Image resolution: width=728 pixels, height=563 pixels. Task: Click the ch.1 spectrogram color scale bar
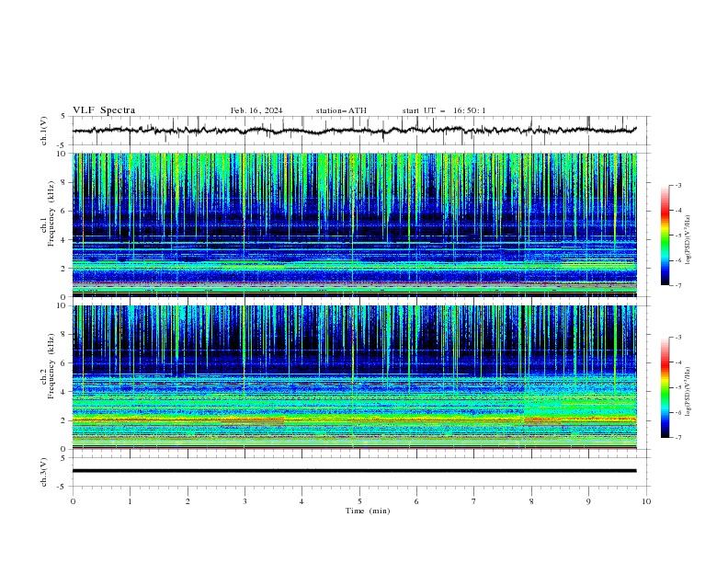coord(665,236)
